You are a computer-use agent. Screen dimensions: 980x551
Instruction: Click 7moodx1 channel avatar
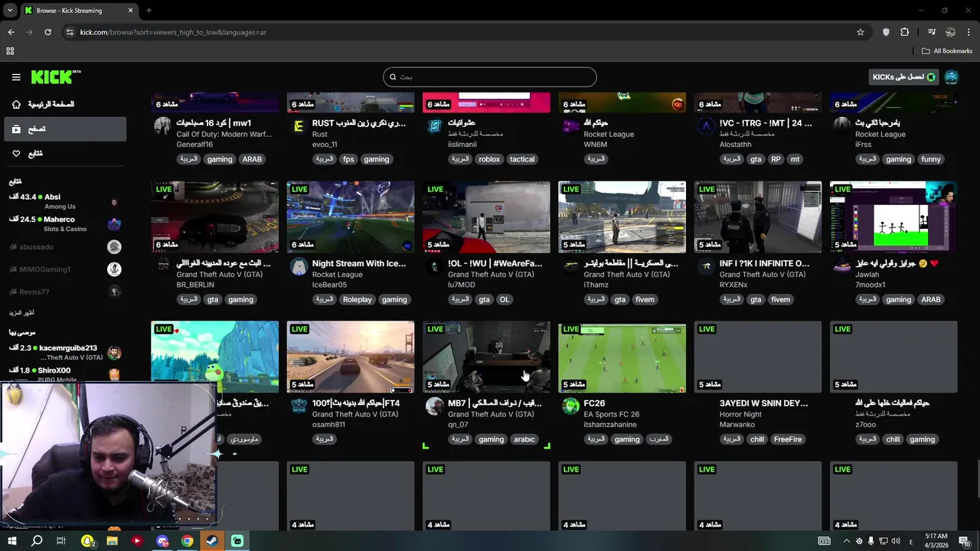point(841,266)
